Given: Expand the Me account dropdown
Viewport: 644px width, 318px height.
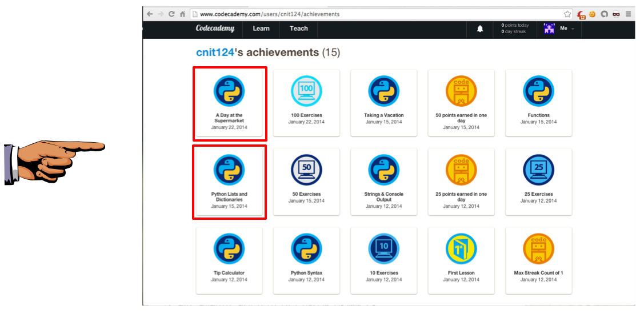Looking at the screenshot, I should tap(567, 29).
